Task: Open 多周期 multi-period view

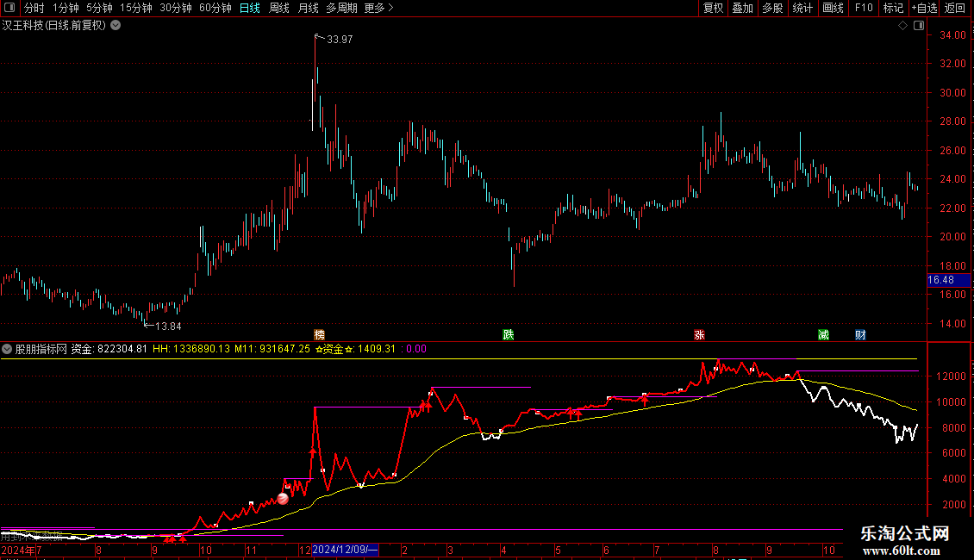Action: coord(341,8)
